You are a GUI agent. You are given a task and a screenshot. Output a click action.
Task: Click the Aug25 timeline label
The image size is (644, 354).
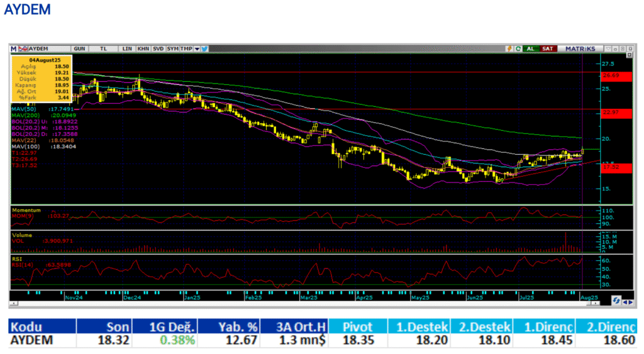589,298
